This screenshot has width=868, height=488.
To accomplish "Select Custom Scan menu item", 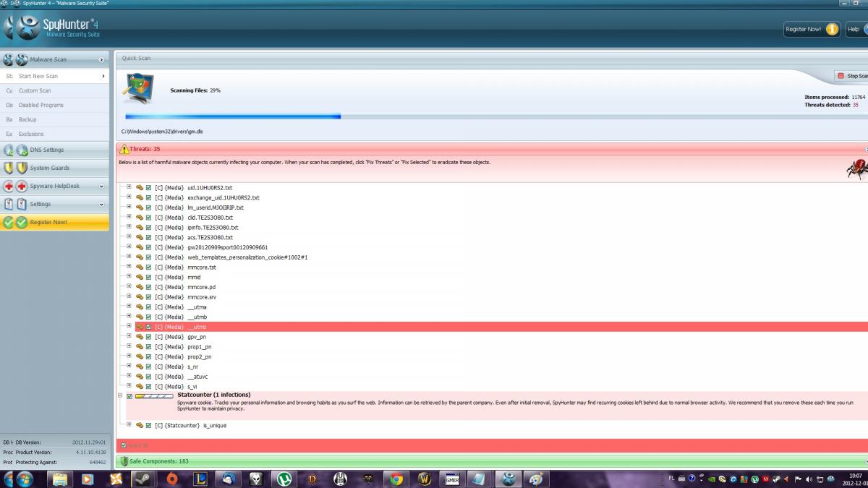I will click(x=54, y=90).
